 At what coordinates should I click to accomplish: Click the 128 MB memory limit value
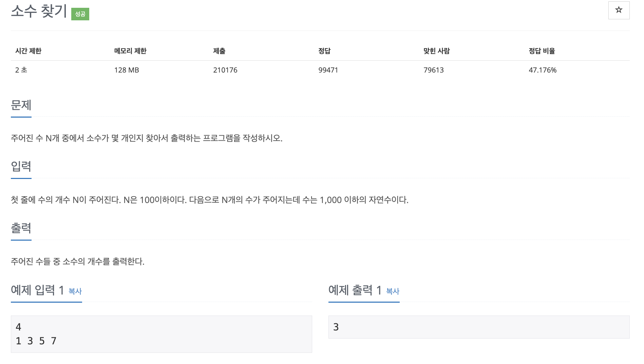(127, 70)
